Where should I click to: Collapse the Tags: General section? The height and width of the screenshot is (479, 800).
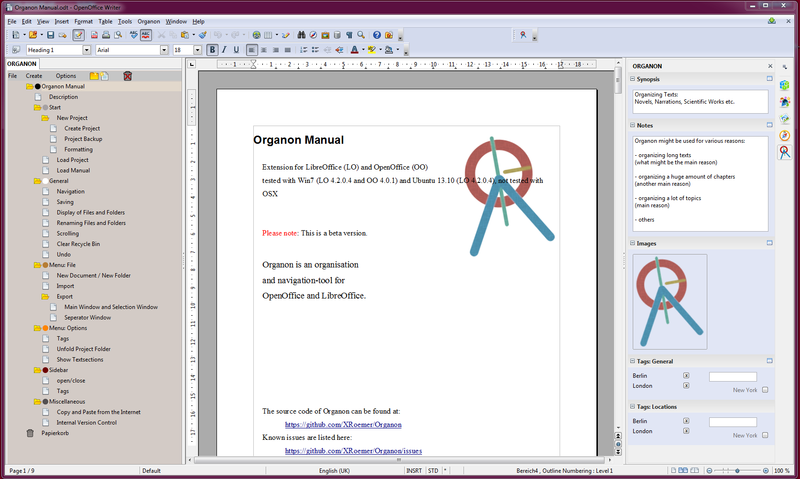[633, 361]
